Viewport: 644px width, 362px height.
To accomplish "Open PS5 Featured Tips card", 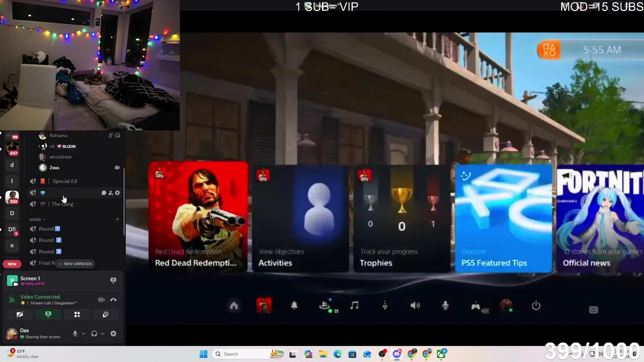I will [503, 219].
